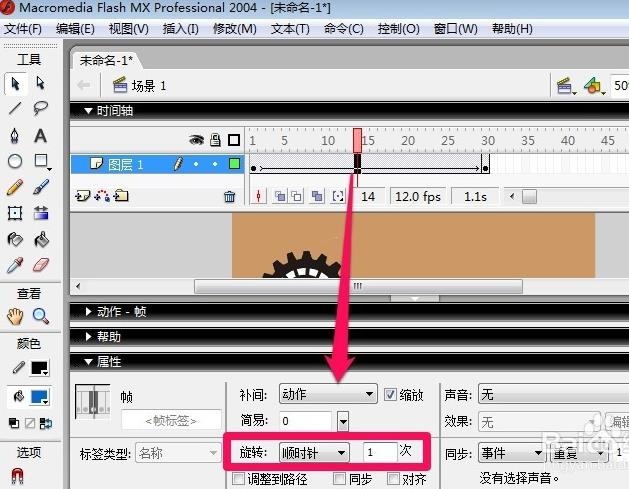Open the 补间 tween type dropdown

pos(328,394)
